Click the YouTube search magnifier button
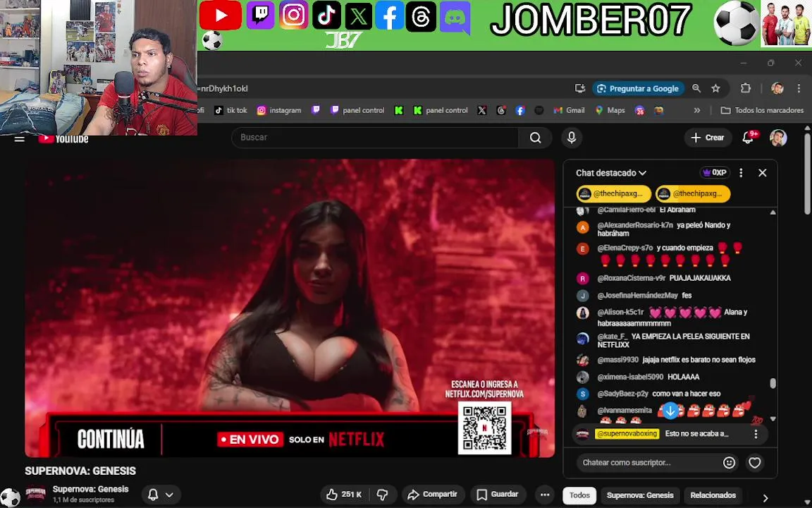 (535, 138)
